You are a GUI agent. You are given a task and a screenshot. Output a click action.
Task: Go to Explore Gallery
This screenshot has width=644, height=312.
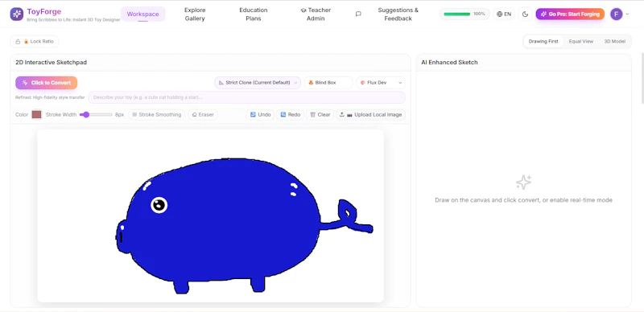point(195,14)
